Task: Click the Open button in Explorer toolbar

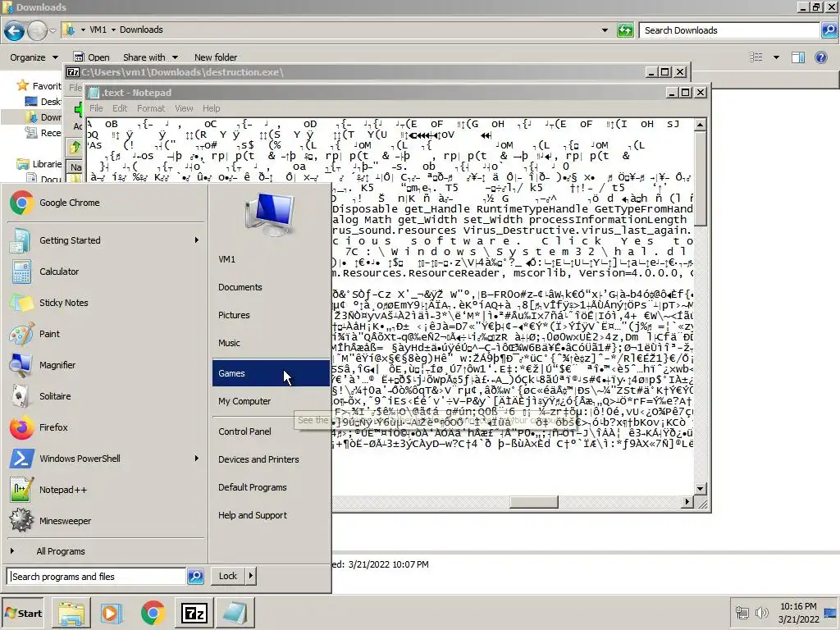Action: point(92,57)
